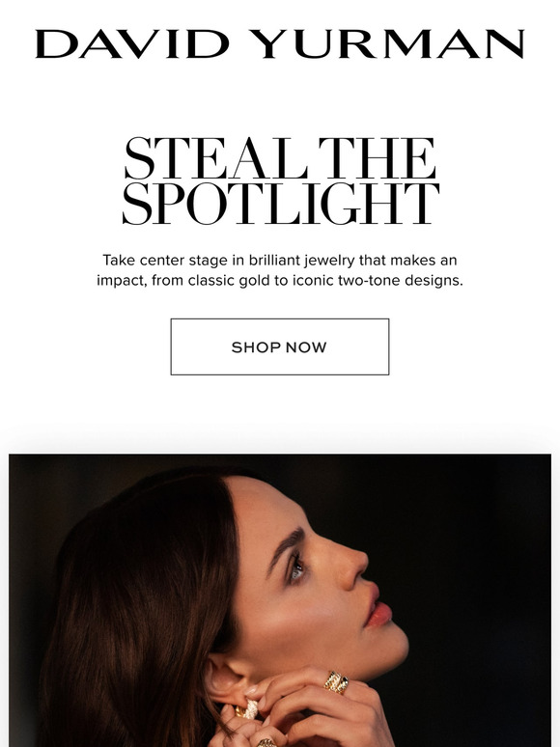560x747 pixels.
Task: Click the ring at the photo's bottom edge
Action: [266, 742]
